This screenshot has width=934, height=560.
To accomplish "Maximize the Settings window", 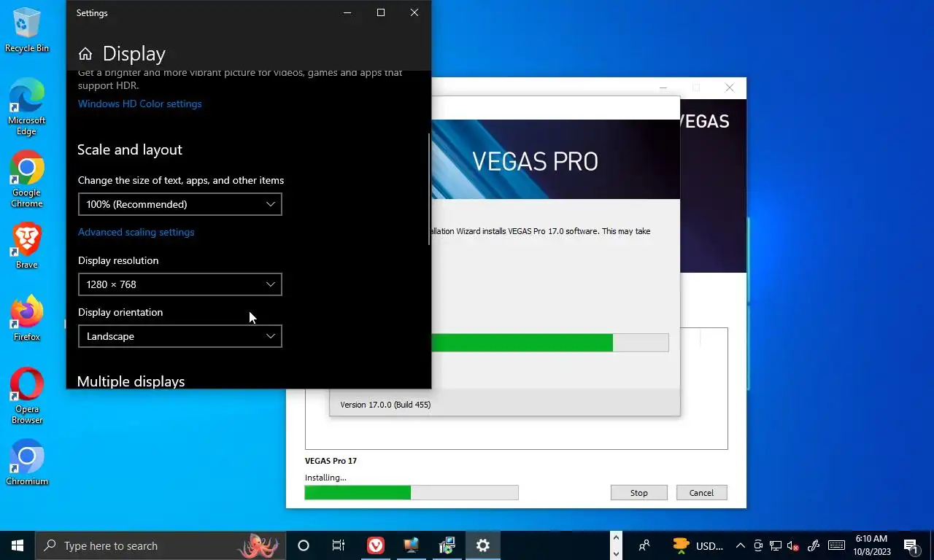I will coord(381,12).
